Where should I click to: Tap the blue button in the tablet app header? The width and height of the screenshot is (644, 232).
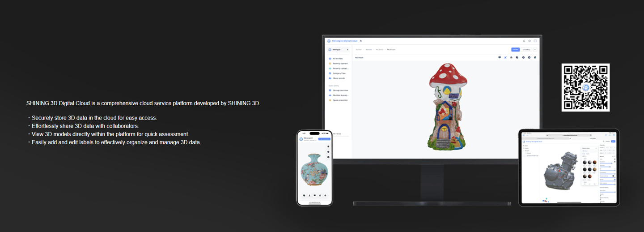tap(613, 141)
